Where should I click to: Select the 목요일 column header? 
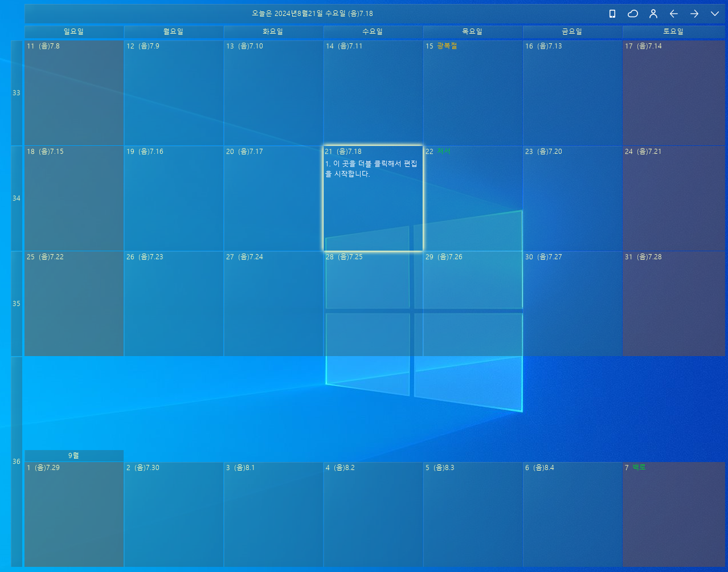(473, 32)
